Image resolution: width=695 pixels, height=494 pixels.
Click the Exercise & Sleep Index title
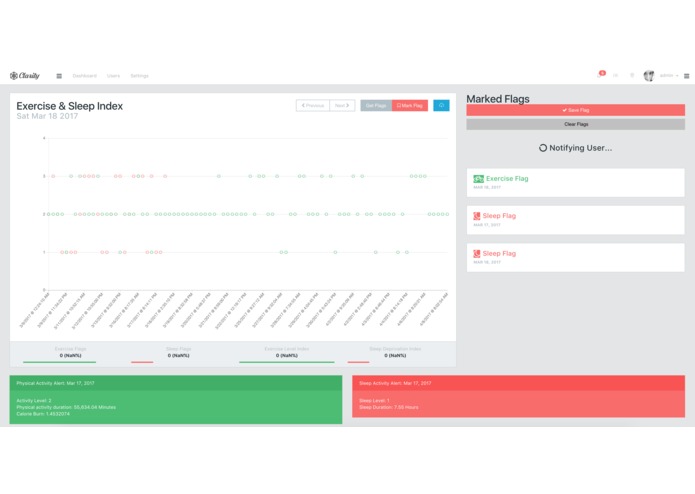pyautogui.click(x=70, y=106)
